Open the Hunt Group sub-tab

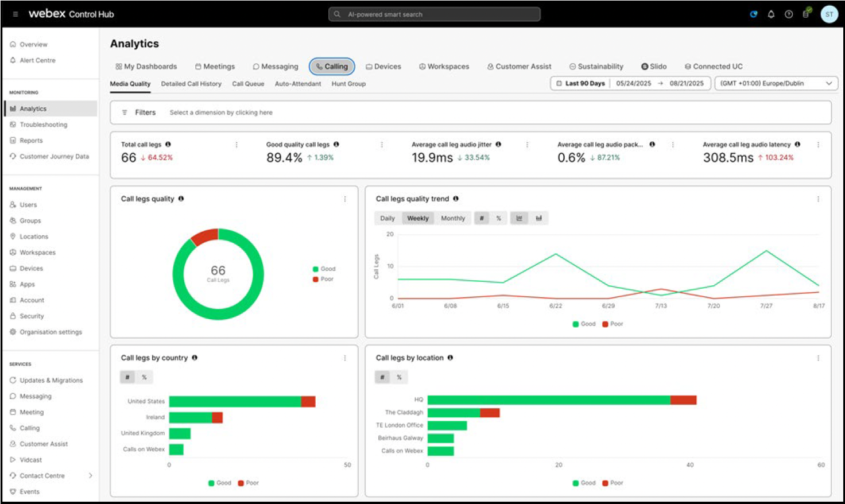pyautogui.click(x=348, y=84)
